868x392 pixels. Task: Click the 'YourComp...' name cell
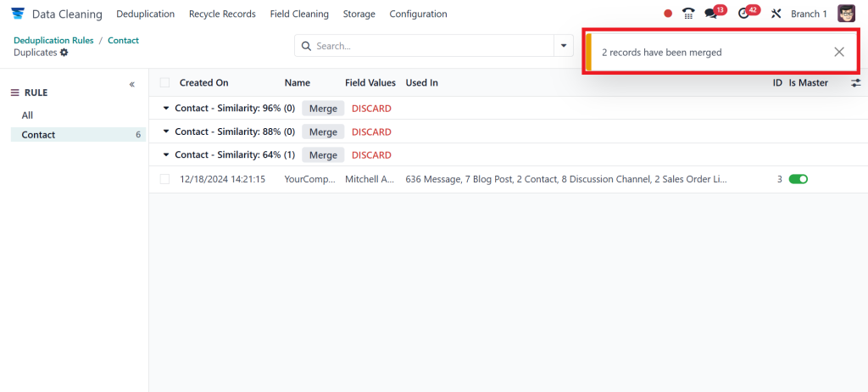[309, 179]
